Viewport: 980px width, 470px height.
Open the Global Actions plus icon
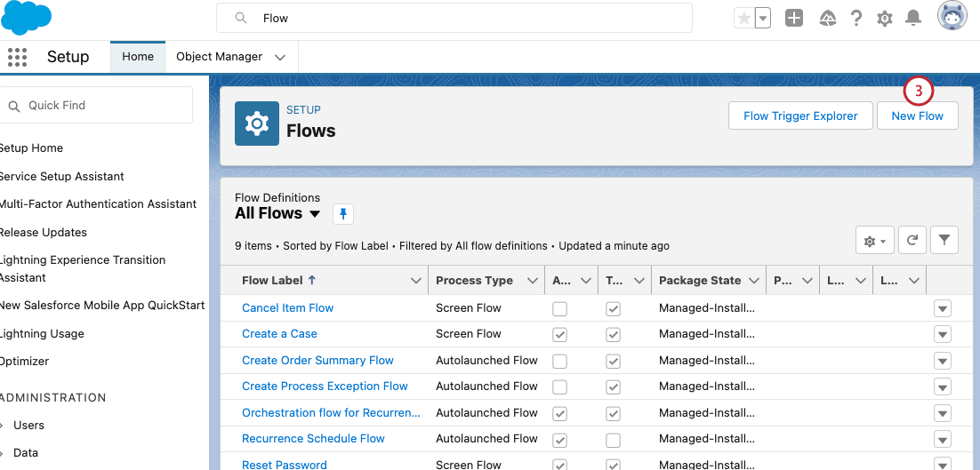pyautogui.click(x=794, y=18)
